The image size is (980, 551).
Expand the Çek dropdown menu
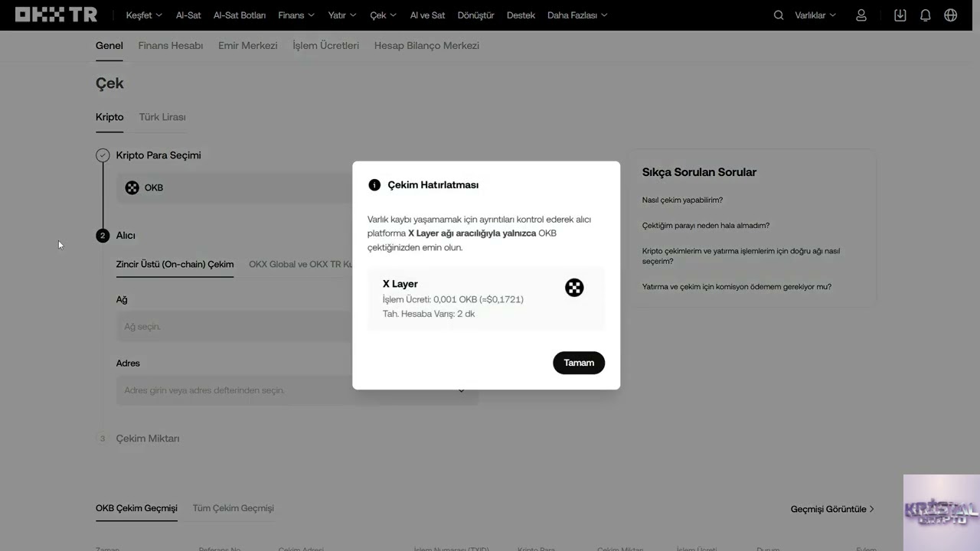point(384,15)
